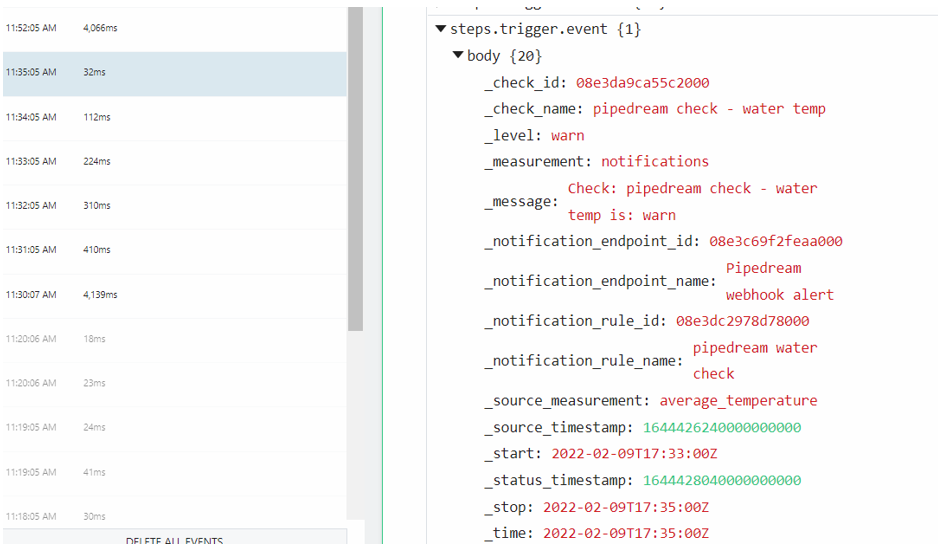Click the average_temperature value

point(738,401)
